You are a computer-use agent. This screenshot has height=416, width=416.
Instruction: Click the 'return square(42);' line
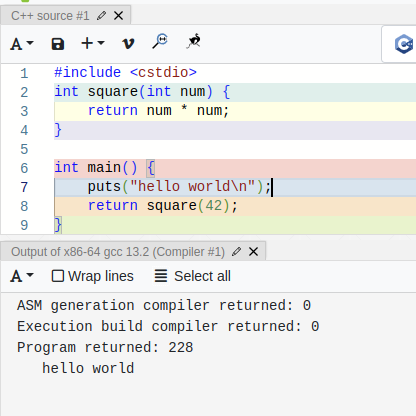pos(163,206)
